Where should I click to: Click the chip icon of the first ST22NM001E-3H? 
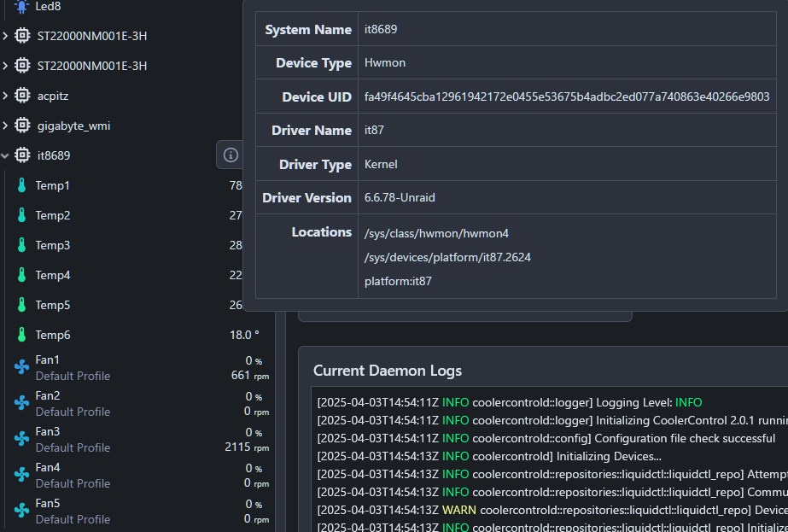[x=21, y=36]
